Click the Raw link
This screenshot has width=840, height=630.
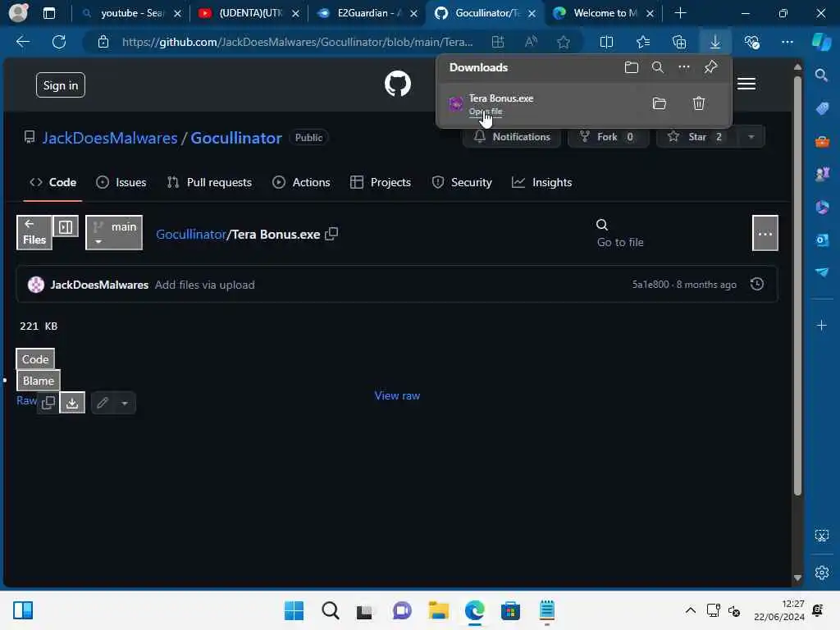point(26,400)
